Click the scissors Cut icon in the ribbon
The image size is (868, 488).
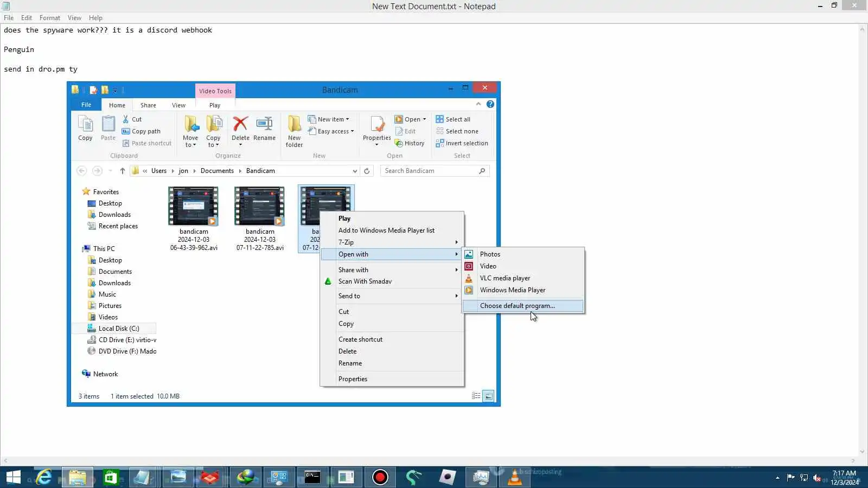tap(126, 119)
